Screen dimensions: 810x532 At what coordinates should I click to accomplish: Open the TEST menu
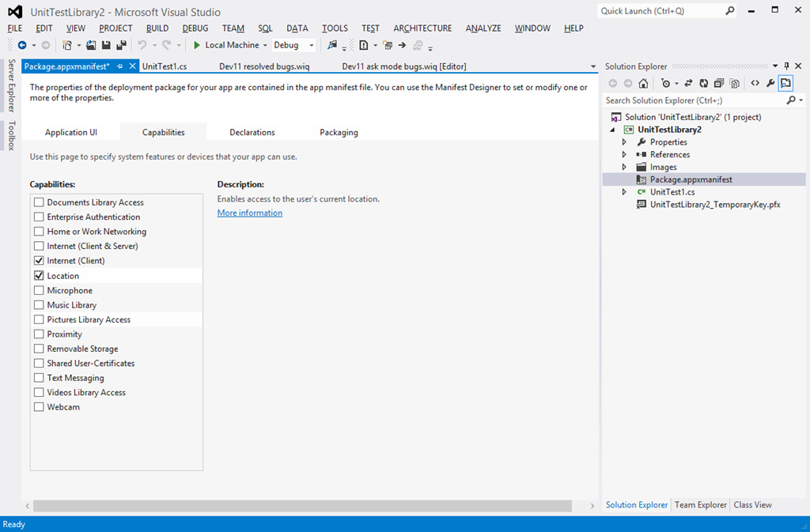[x=370, y=28]
